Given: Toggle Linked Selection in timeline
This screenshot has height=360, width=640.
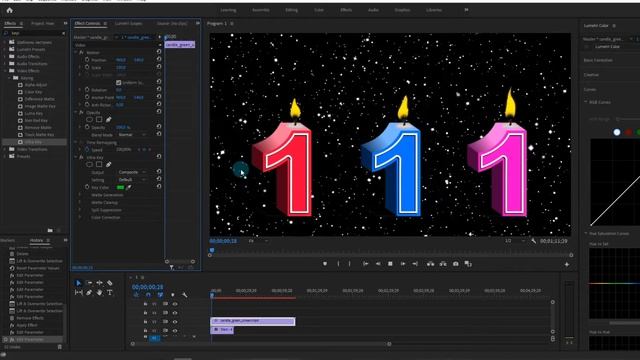Looking at the screenshot, I should 160,295.
